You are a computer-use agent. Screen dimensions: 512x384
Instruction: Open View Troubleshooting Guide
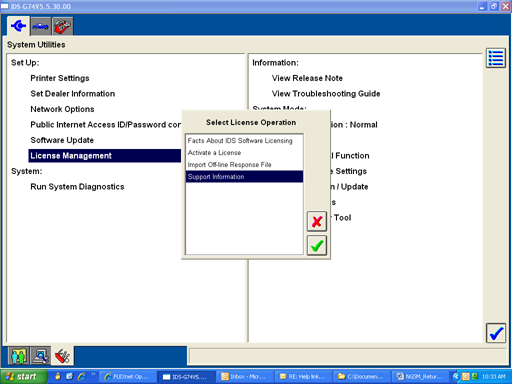326,94
